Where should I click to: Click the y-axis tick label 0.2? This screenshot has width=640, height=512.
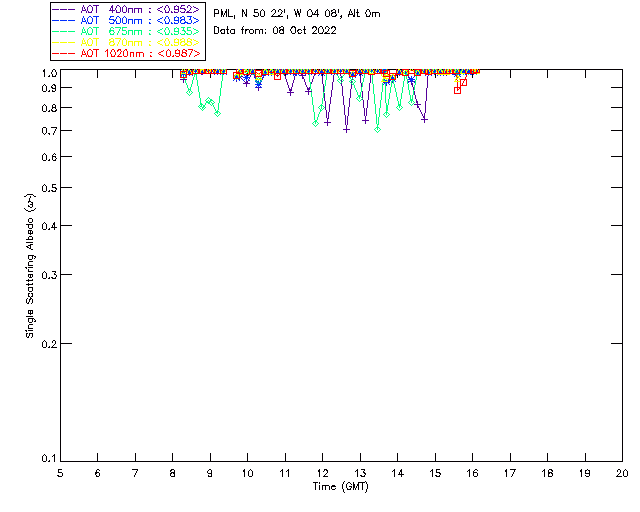click(49, 344)
